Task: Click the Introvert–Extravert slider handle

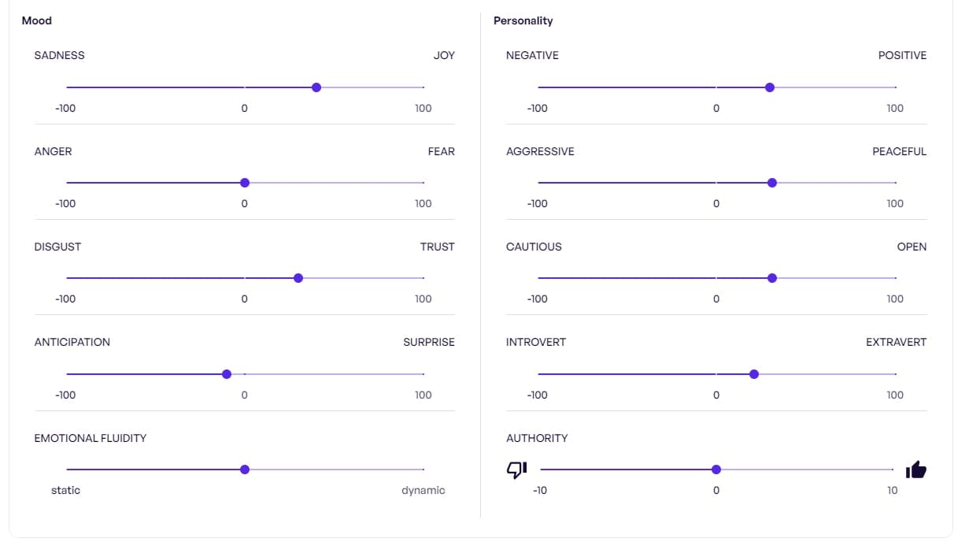Action: click(x=754, y=374)
